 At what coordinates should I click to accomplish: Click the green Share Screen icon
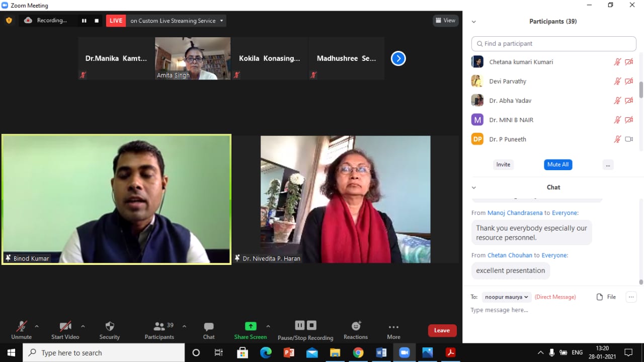(x=251, y=326)
